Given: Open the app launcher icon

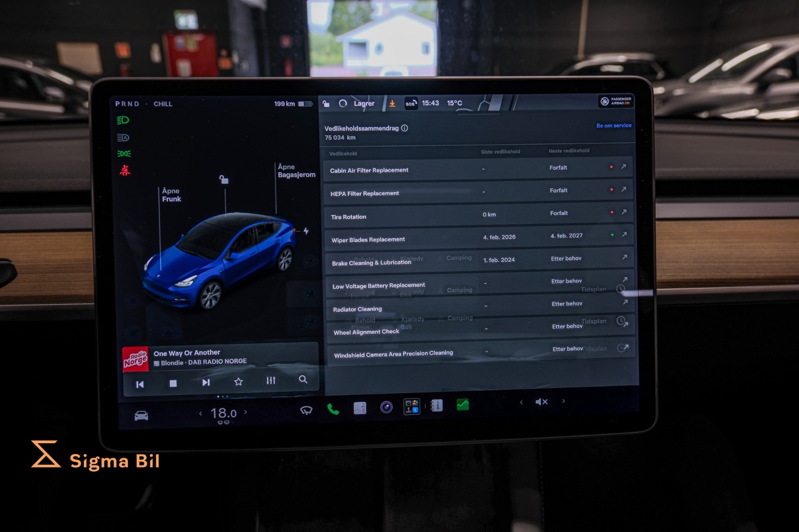Looking at the screenshot, I should click(412, 406).
